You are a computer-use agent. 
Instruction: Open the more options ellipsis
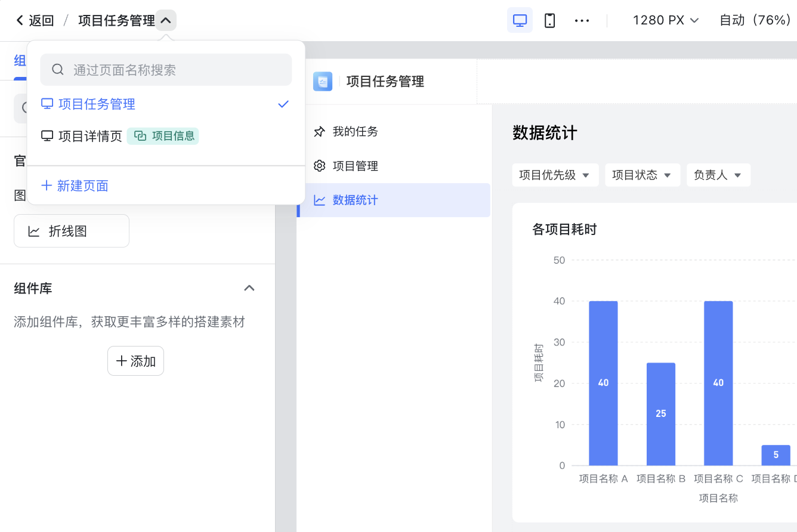click(x=582, y=20)
